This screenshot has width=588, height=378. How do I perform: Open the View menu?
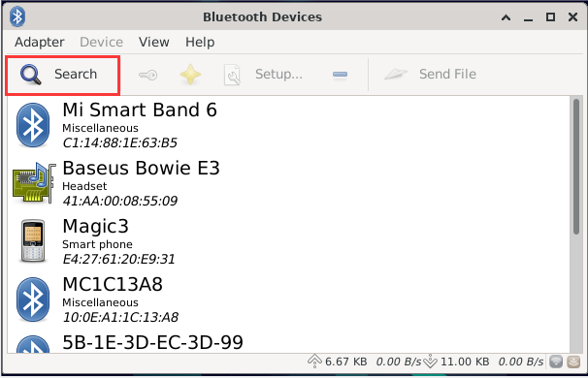pyautogui.click(x=153, y=42)
